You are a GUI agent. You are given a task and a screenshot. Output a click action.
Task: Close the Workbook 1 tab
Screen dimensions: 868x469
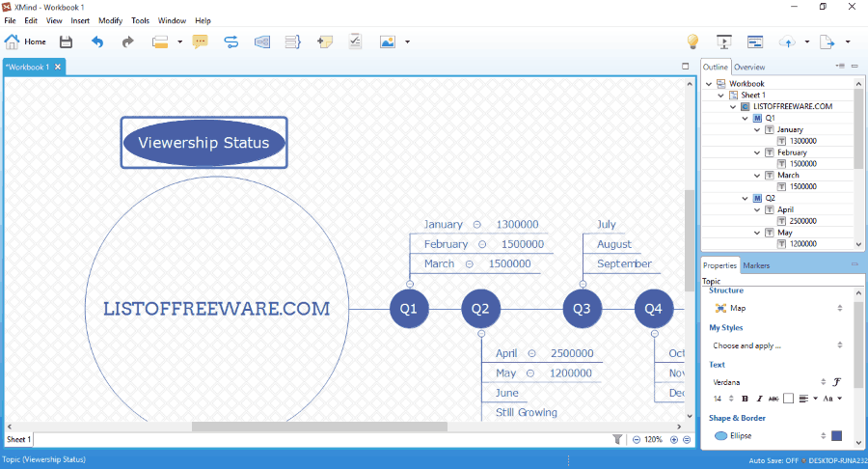pos(58,67)
